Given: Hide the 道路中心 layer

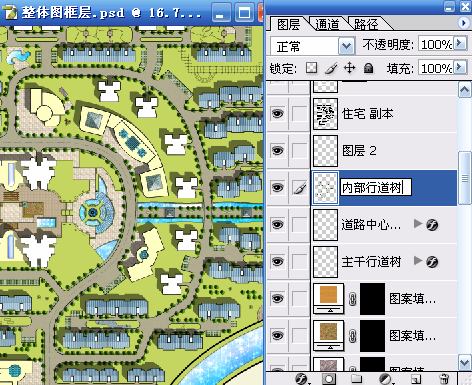Looking at the screenshot, I should coord(277,225).
